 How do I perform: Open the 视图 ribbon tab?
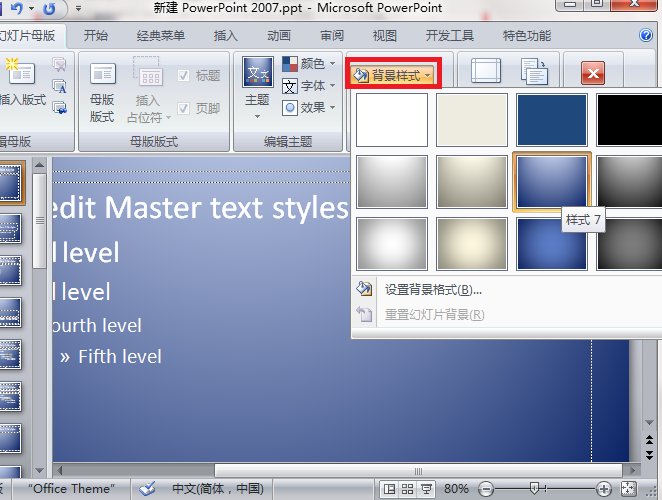click(x=385, y=35)
